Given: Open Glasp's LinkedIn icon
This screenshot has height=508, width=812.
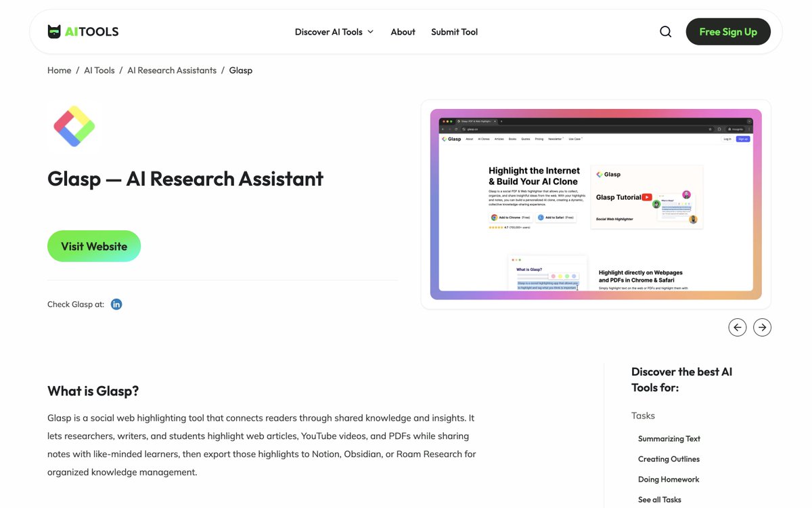Looking at the screenshot, I should 116,304.
